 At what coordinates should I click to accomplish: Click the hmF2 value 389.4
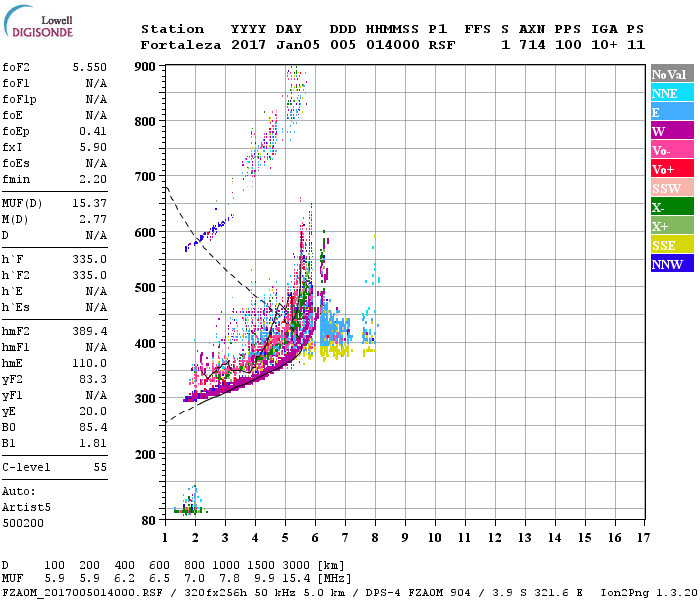[x=90, y=332]
